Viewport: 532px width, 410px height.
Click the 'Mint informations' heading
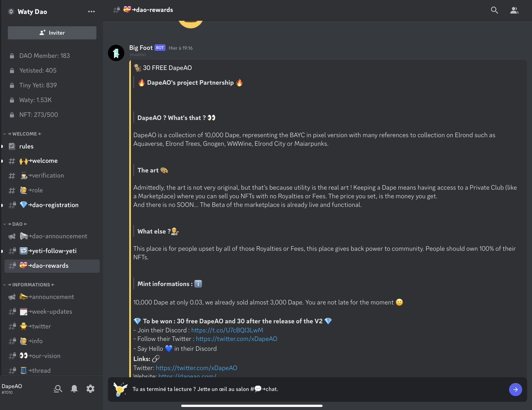[x=170, y=284]
